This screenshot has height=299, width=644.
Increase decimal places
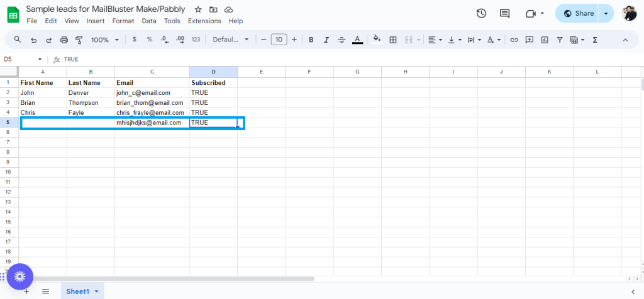[180, 40]
